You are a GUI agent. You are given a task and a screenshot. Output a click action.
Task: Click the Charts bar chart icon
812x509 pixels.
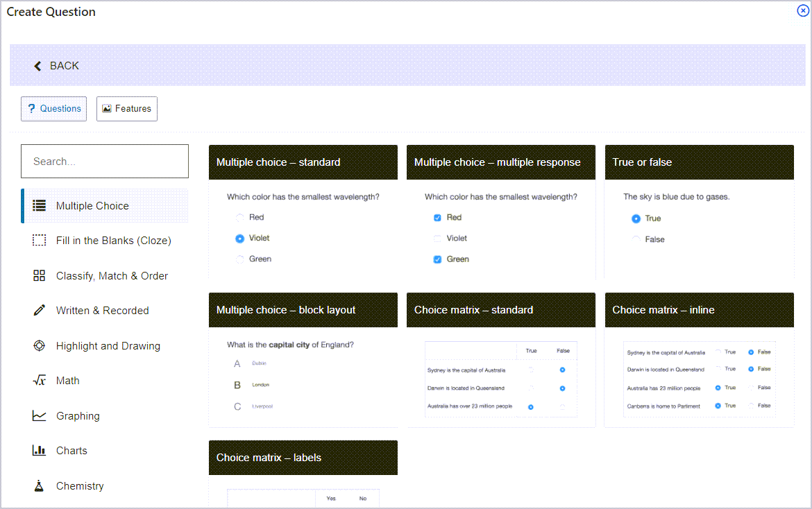click(x=40, y=451)
